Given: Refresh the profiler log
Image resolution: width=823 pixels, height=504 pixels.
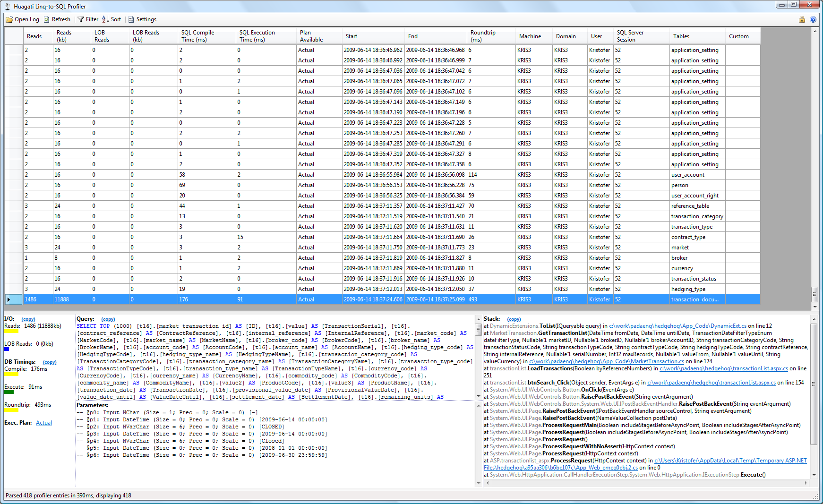Looking at the screenshot, I should (x=57, y=19).
